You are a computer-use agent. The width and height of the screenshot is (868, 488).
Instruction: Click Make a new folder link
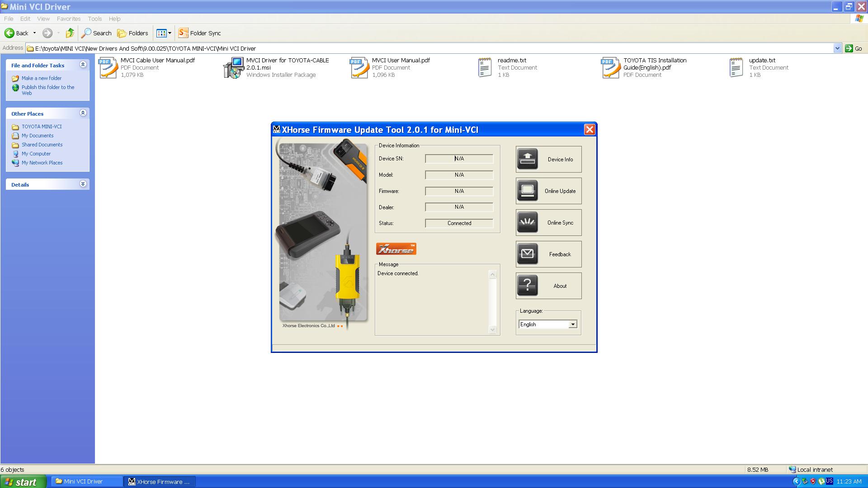coord(41,78)
